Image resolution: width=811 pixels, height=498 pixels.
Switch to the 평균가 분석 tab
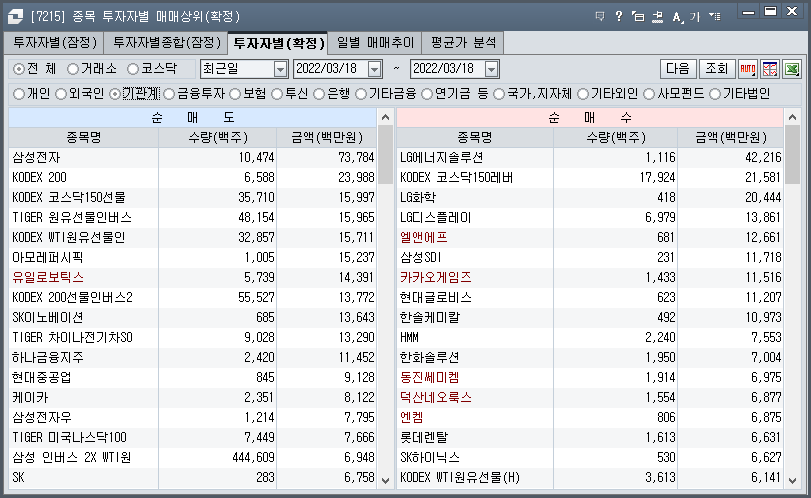[x=463, y=42]
